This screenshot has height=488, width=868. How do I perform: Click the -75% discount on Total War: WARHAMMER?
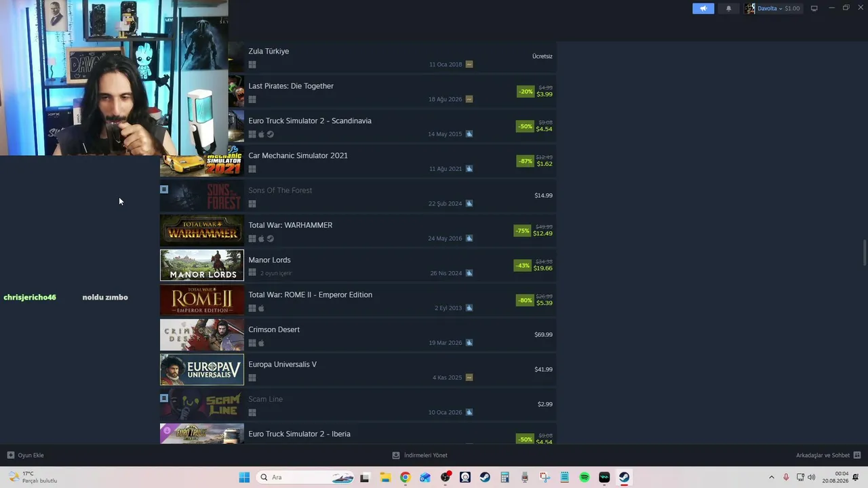pyautogui.click(x=522, y=230)
